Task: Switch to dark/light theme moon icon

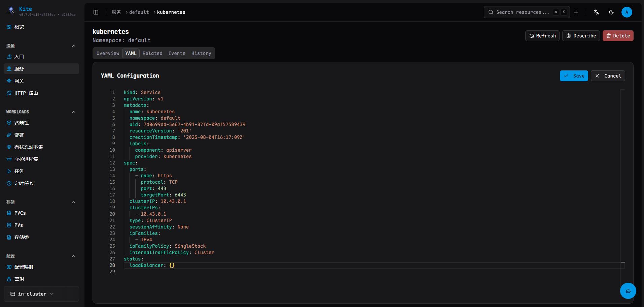Action: [611, 12]
